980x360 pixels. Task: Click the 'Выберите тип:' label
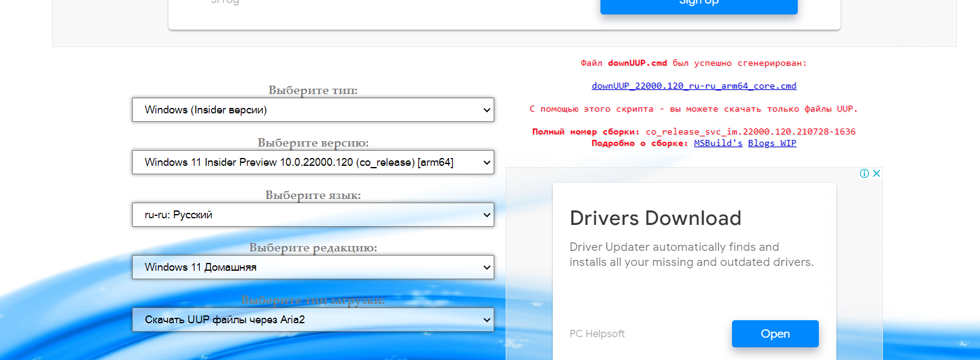coord(313,90)
